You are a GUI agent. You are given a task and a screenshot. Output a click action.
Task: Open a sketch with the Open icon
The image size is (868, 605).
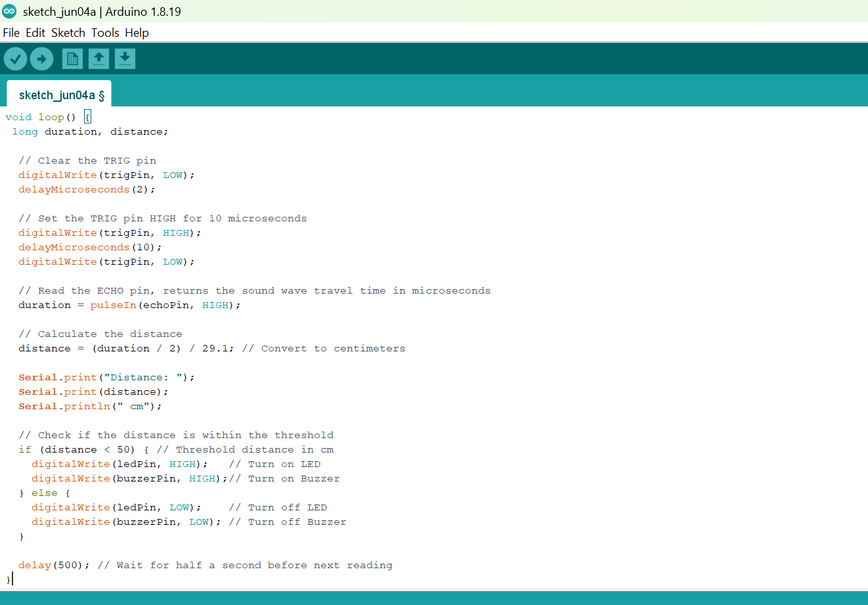coord(99,59)
